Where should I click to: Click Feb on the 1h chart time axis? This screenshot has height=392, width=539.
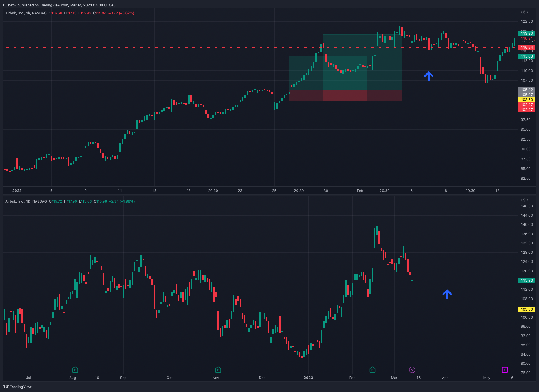(x=360, y=191)
